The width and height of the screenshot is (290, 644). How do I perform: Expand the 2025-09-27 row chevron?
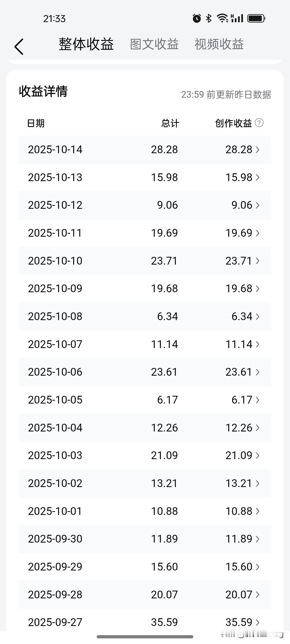(x=258, y=622)
